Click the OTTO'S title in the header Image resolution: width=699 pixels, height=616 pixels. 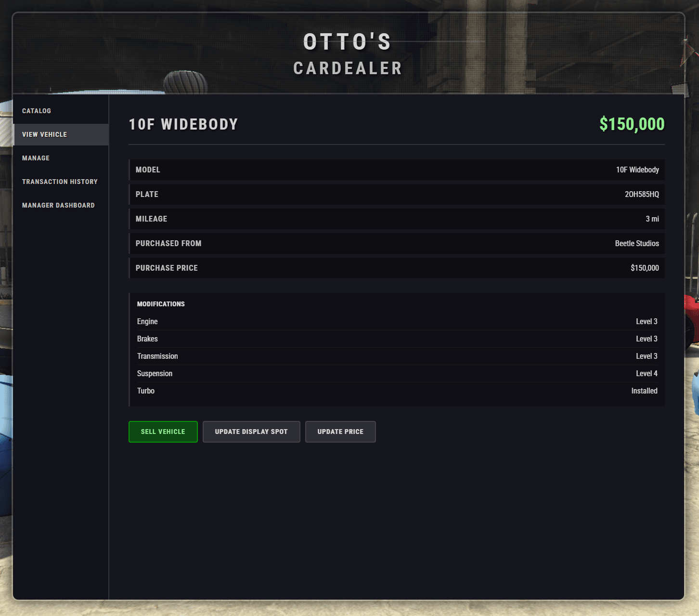click(x=348, y=42)
